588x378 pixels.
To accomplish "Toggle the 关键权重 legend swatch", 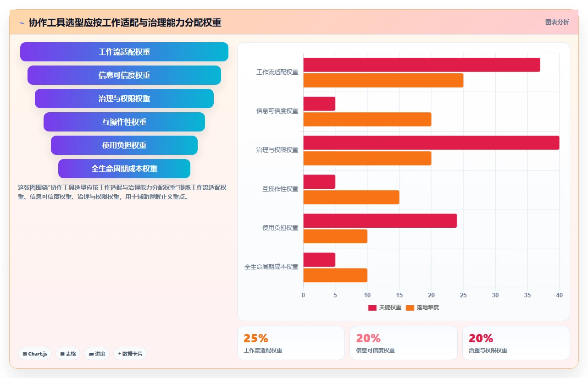I will 372,307.
